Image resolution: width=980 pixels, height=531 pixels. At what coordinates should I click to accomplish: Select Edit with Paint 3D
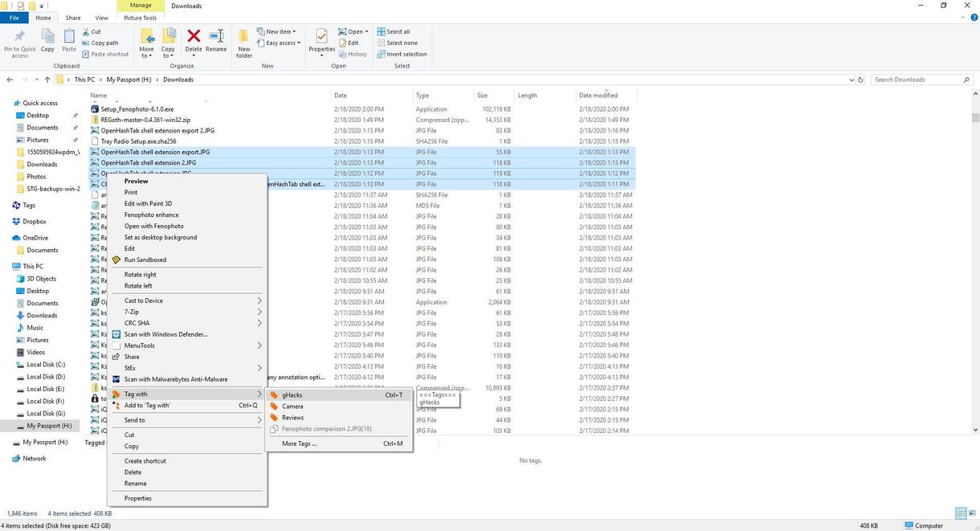coord(148,204)
